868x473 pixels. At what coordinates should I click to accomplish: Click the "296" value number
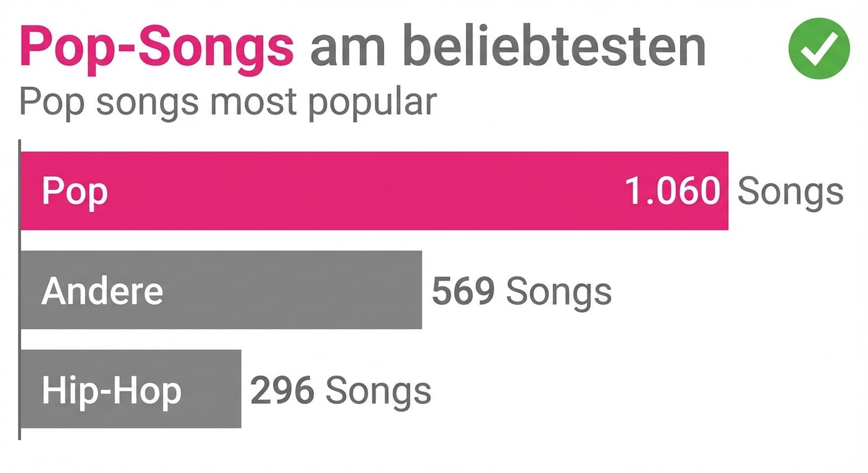click(x=282, y=390)
